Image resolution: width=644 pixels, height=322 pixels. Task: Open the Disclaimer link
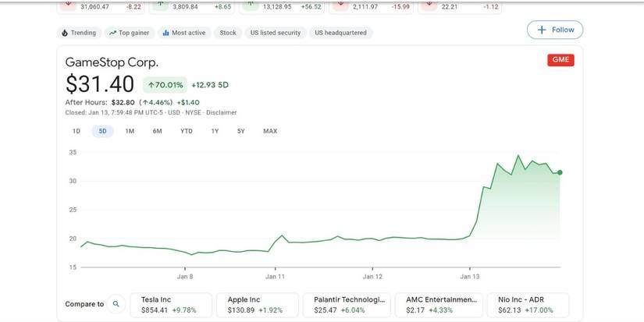(x=222, y=112)
